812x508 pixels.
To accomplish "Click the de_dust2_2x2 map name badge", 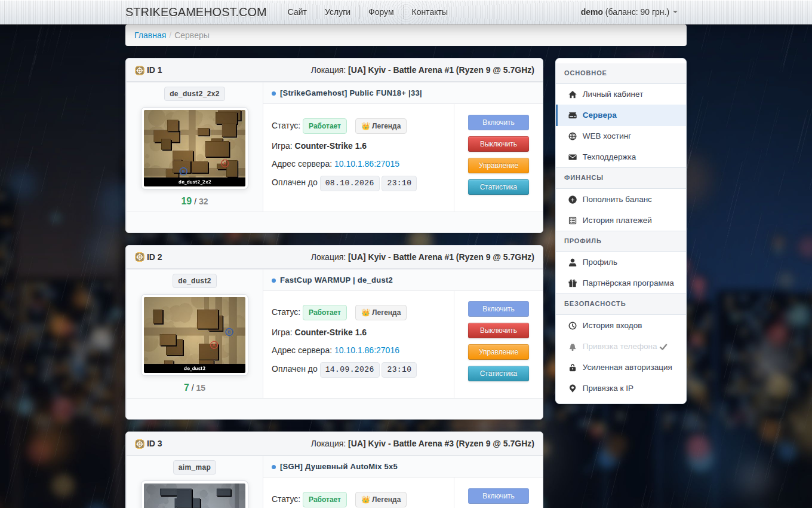I will pos(195,94).
